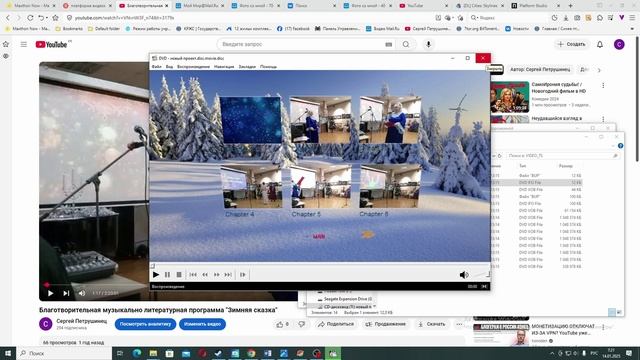This screenshot has width=640, height=360.
Task: Open Microsoft Edge from the taskbar
Action: (137, 353)
